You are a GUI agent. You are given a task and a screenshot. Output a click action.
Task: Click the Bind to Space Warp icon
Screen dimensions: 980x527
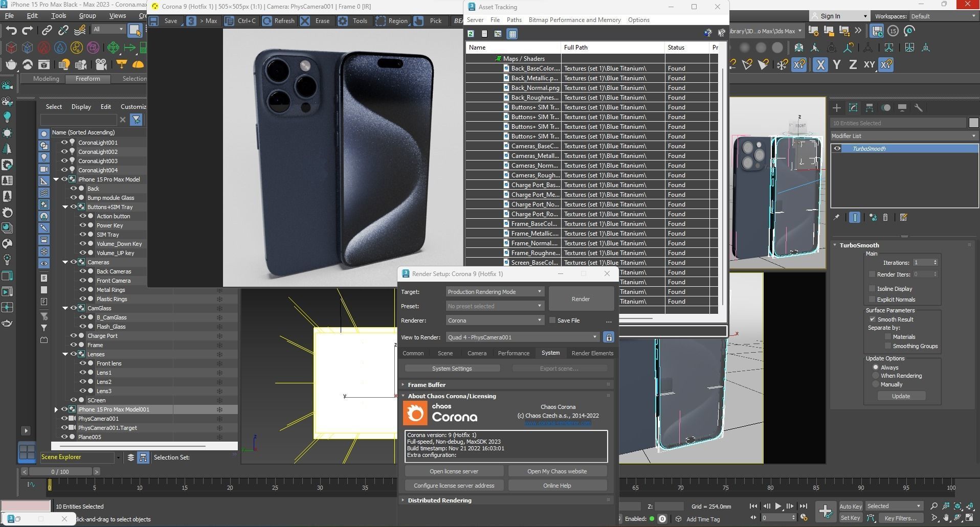coord(80,31)
